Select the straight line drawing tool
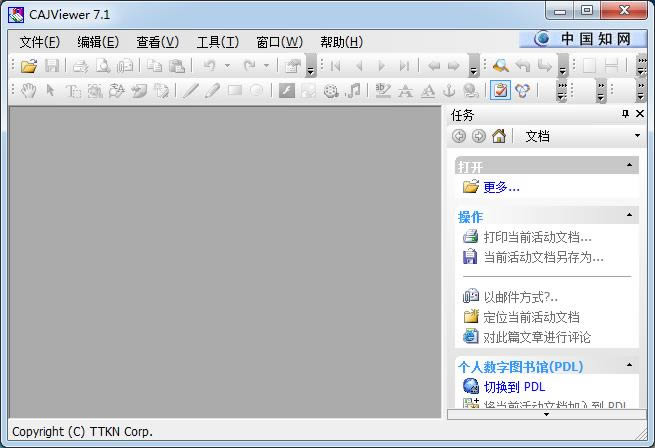The width and height of the screenshot is (655, 448). coord(190,90)
